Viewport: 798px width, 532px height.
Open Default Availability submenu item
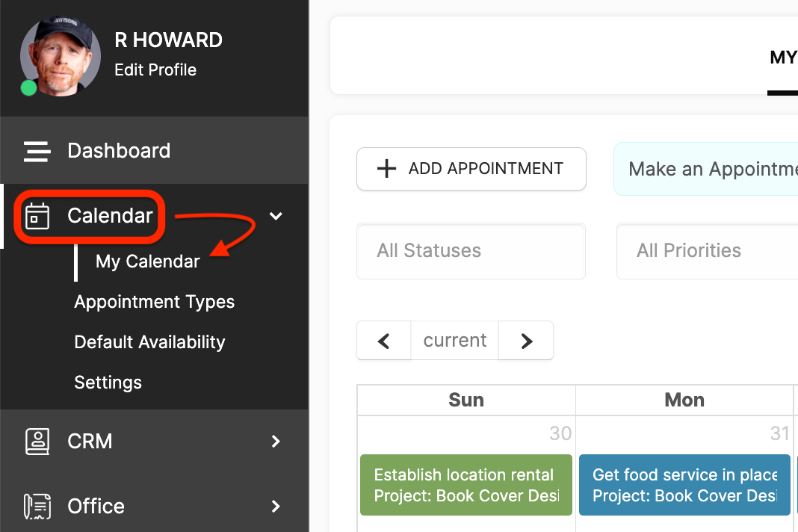click(149, 342)
